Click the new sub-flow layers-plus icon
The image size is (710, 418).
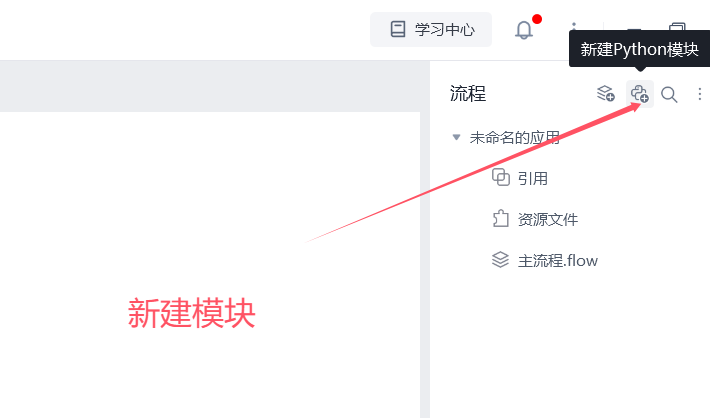click(605, 94)
